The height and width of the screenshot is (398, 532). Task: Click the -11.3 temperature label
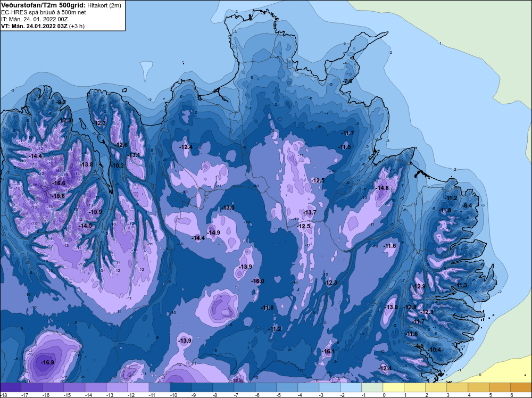click(x=461, y=285)
